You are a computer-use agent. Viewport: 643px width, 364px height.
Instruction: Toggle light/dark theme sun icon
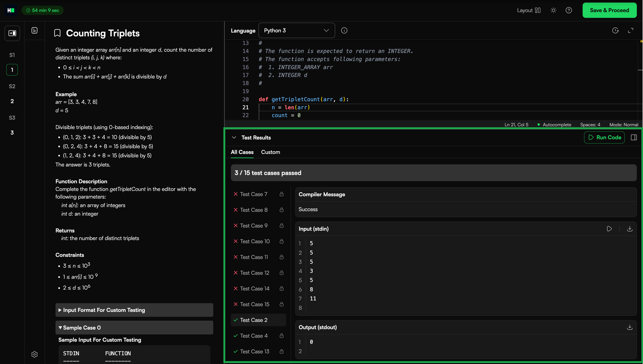click(x=553, y=10)
